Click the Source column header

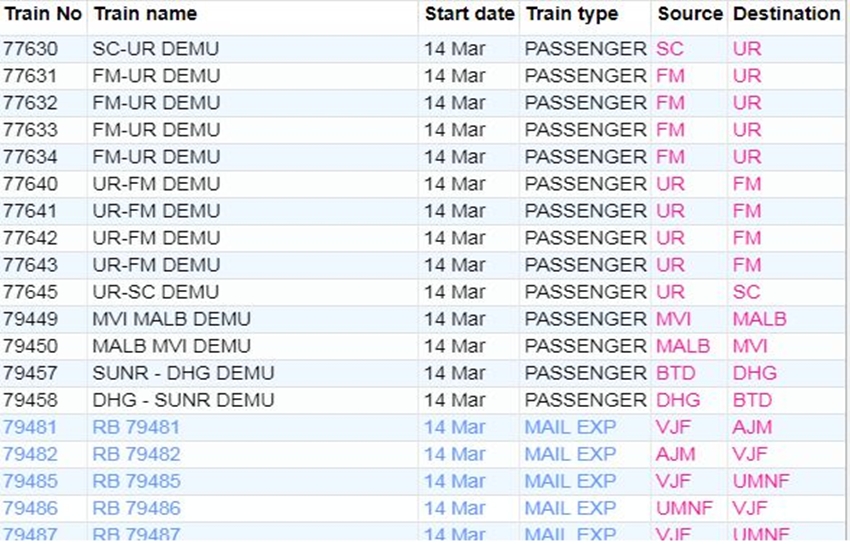(689, 14)
